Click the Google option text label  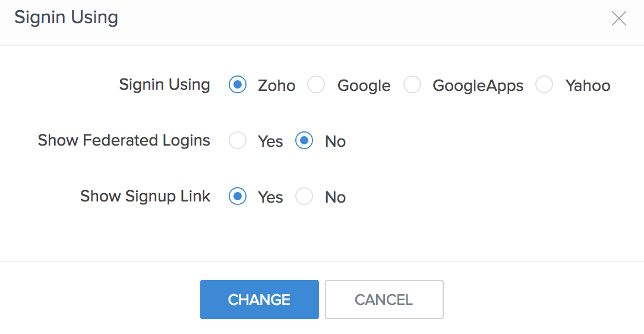coord(364,86)
